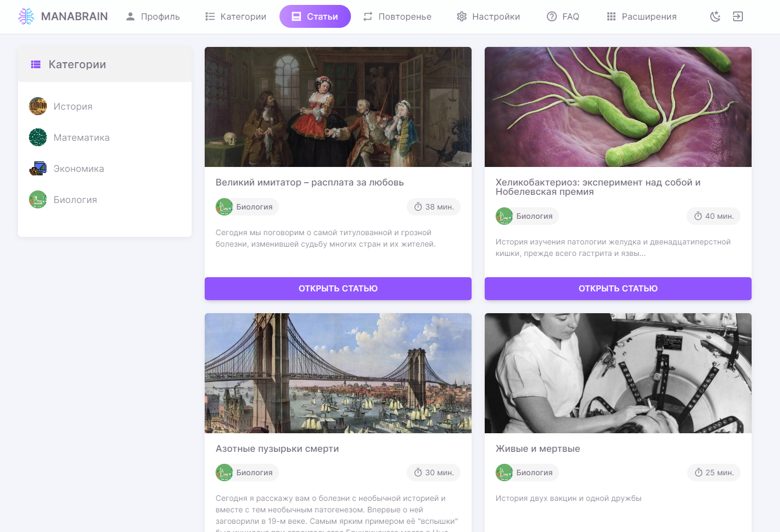The width and height of the screenshot is (780, 532).
Task: Go to Повторенье section
Action: 397,16
